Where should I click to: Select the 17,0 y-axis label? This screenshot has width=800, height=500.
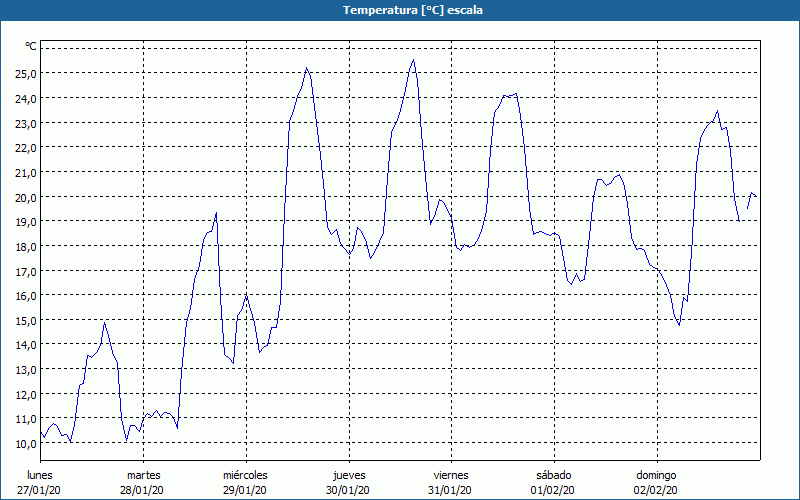(x=26, y=271)
